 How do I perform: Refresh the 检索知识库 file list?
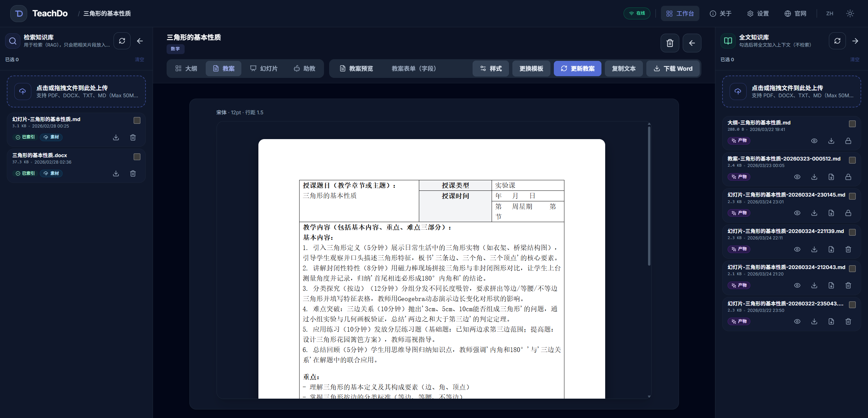pos(122,41)
